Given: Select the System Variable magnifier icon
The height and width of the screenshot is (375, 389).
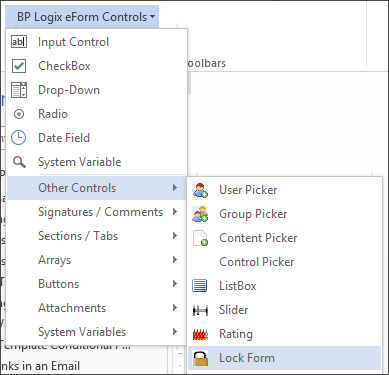Looking at the screenshot, I should click(19, 162).
